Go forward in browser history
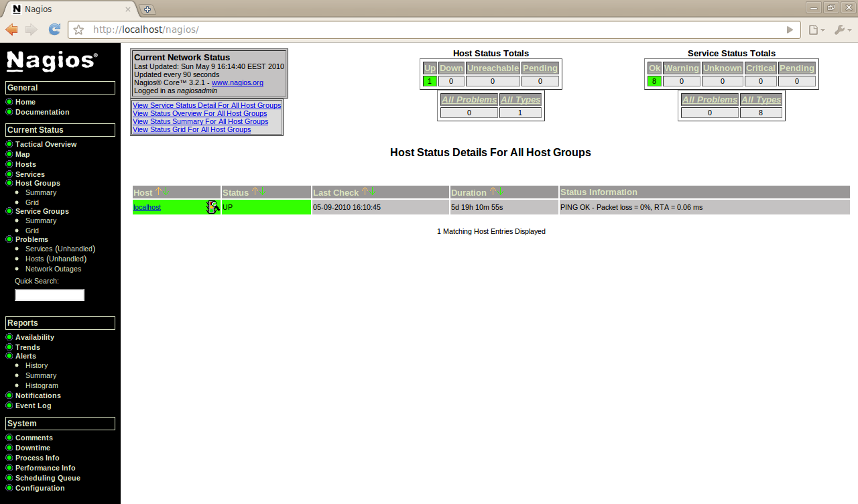The height and width of the screenshot is (504, 858). [32, 29]
